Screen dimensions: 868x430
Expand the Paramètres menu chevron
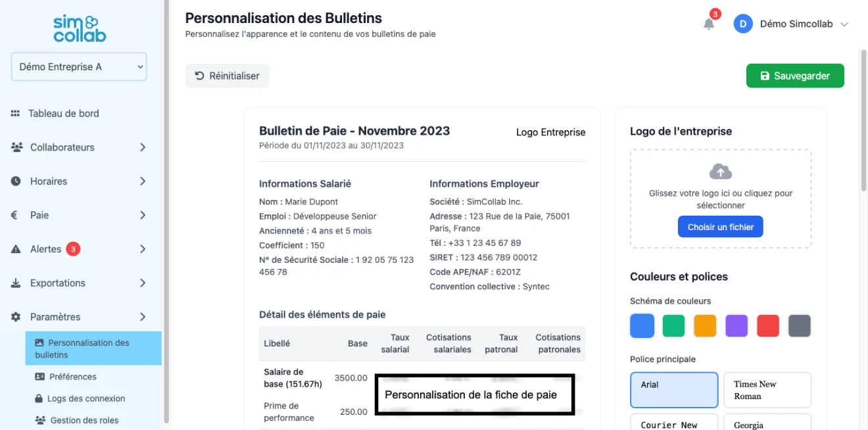(143, 317)
